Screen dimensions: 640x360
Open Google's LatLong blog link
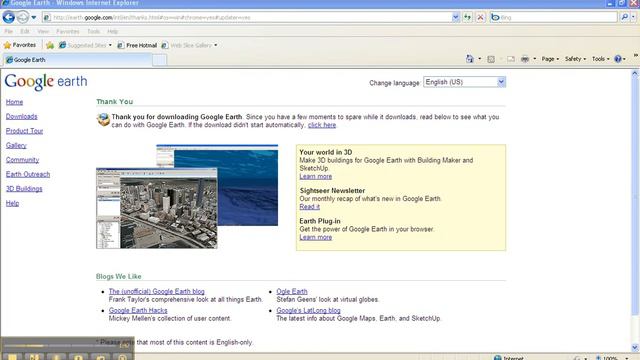308,310
